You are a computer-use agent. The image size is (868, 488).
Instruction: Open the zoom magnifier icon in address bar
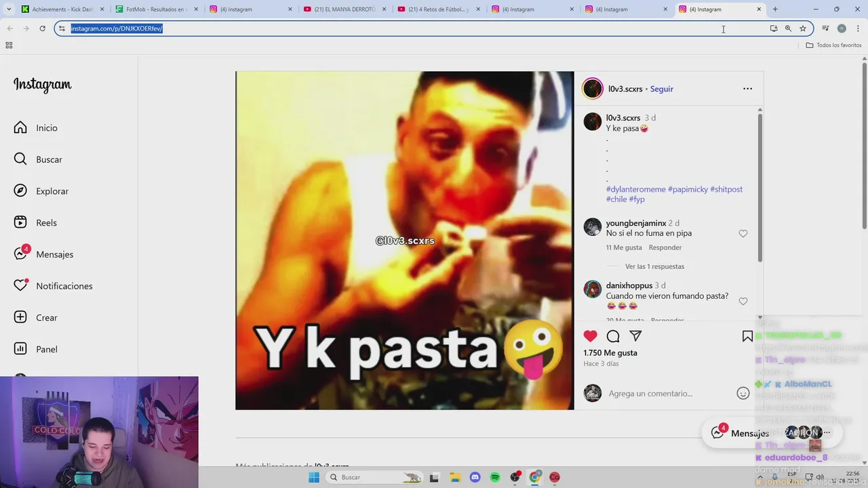(x=788, y=28)
